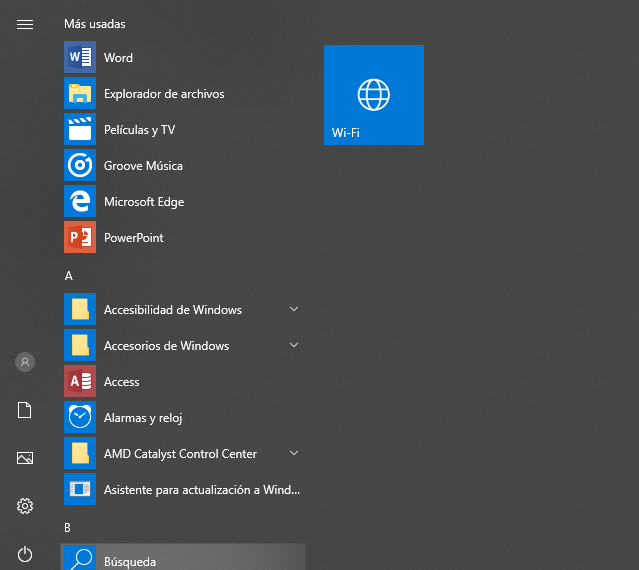Launch Groove Música by its label
The image size is (639, 570).
(x=143, y=165)
